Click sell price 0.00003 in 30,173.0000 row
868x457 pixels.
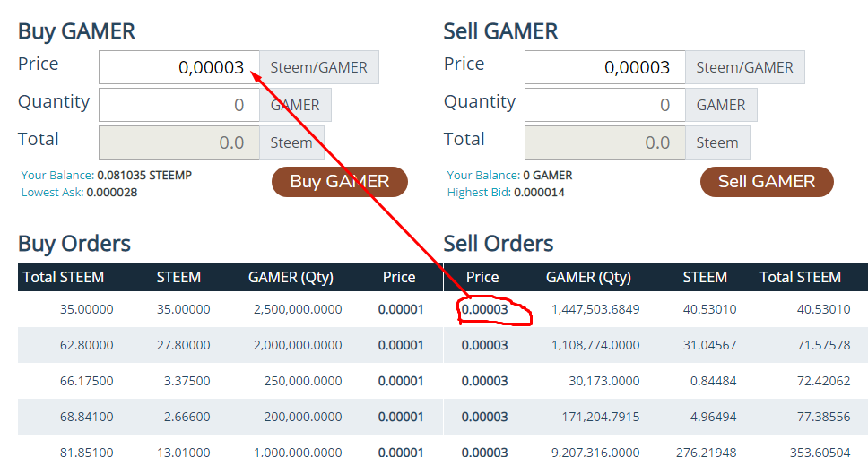(x=485, y=381)
